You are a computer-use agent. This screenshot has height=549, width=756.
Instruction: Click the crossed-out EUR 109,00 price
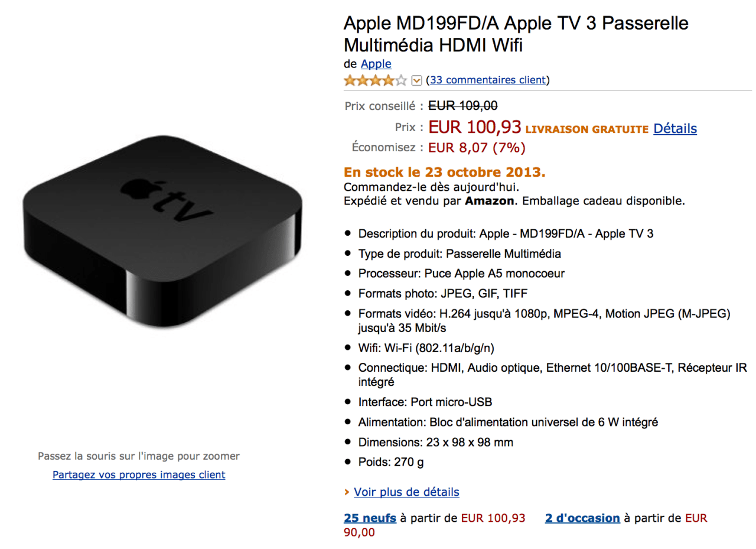pyautogui.click(x=462, y=106)
